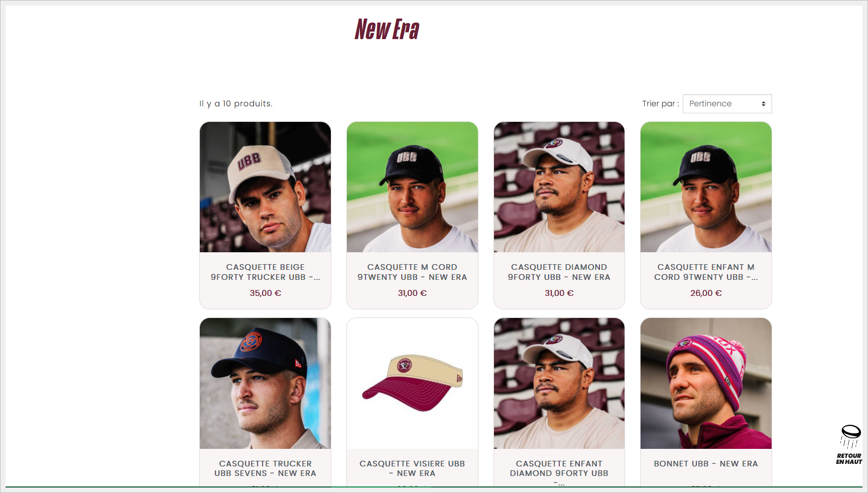Open Casquette Enfant M Cord 9Twenty image
The image size is (868, 493).
[x=706, y=187]
